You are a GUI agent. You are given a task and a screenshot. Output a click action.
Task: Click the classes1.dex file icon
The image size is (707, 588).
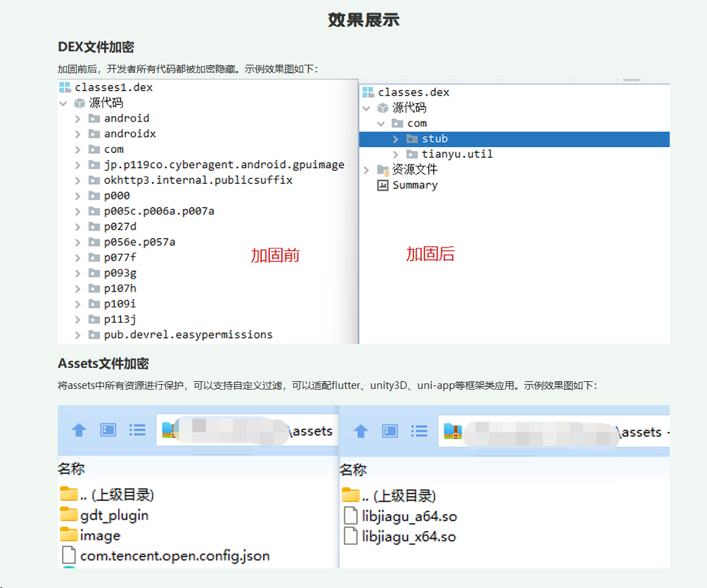pos(65,87)
